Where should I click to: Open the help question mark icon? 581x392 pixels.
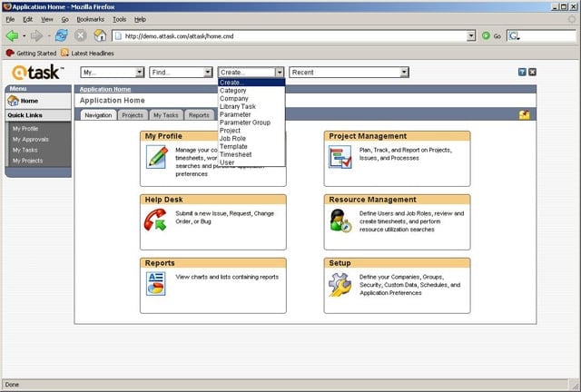point(522,72)
